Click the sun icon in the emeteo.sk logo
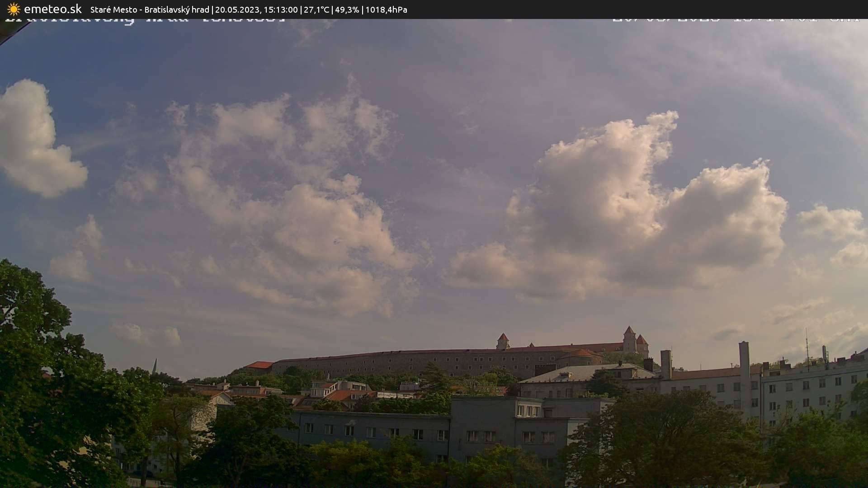Image resolution: width=868 pixels, height=488 pixels. point(13,9)
